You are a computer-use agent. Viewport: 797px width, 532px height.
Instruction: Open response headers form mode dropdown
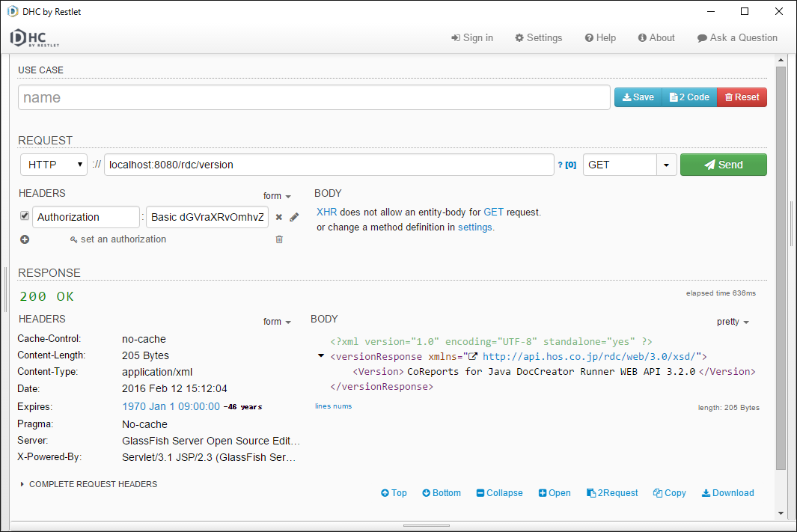tap(277, 322)
